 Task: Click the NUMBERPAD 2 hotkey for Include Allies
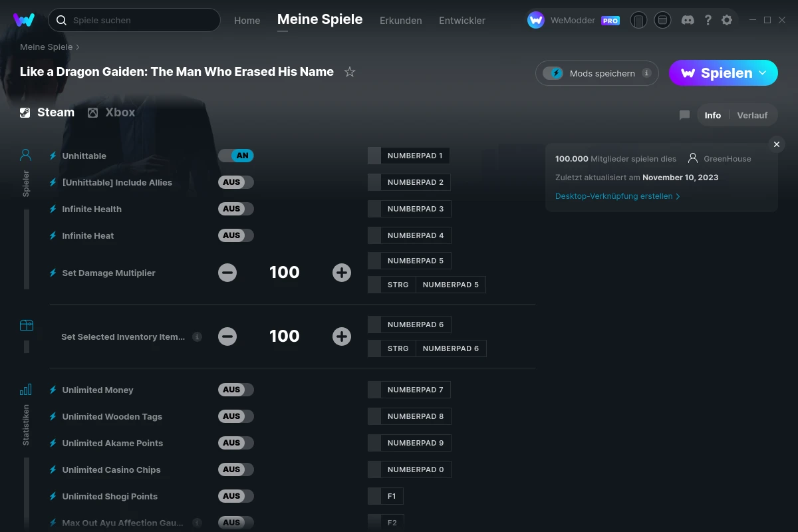point(410,182)
